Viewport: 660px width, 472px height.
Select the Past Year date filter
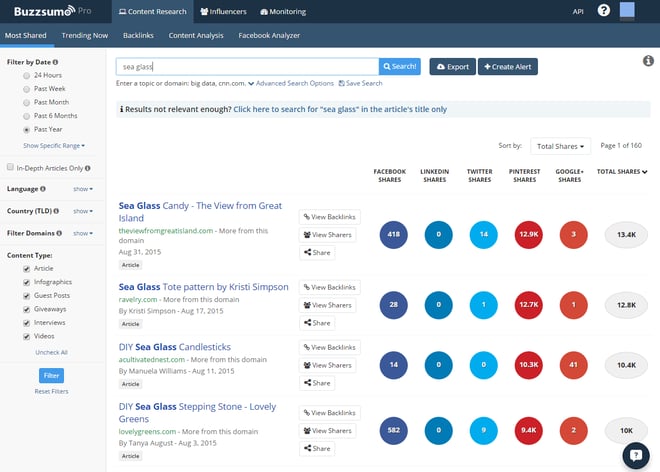pos(27,130)
